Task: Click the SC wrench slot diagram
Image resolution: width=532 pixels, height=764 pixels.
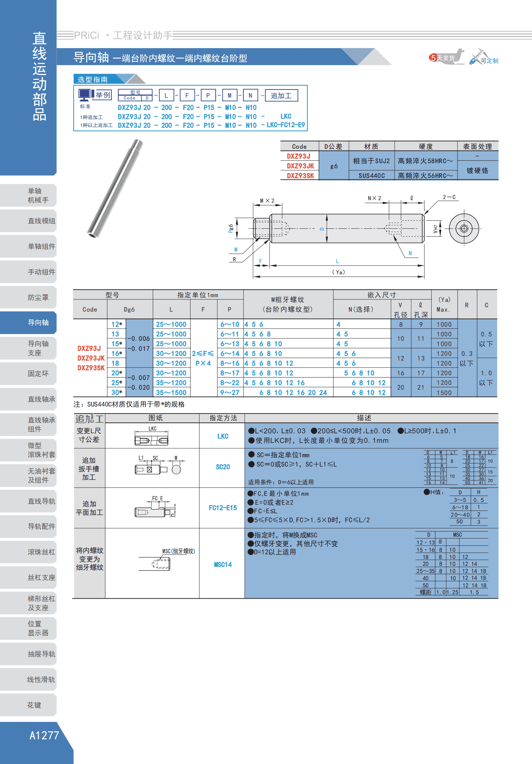Action: (160, 465)
